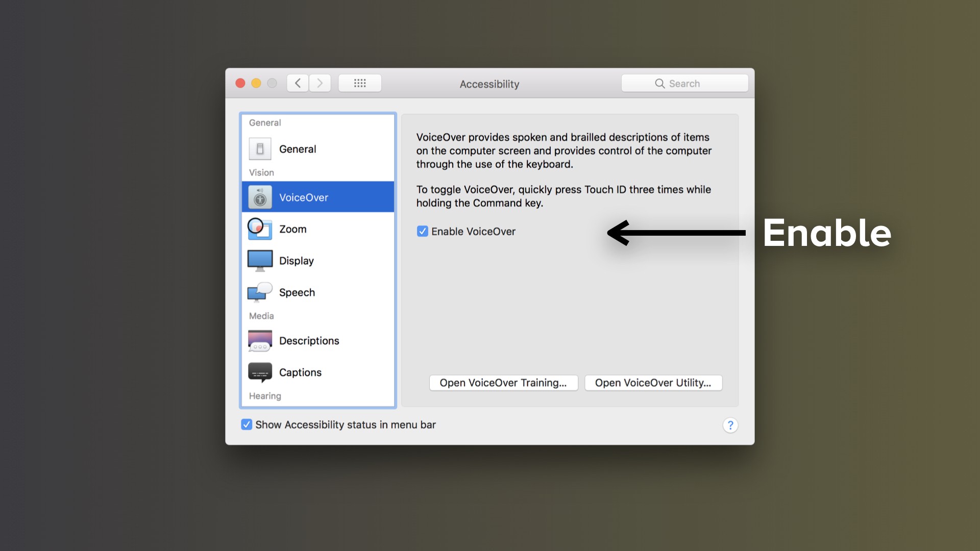Screen dimensions: 980x551
Task: Close the Accessibility window
Action: pos(240,83)
